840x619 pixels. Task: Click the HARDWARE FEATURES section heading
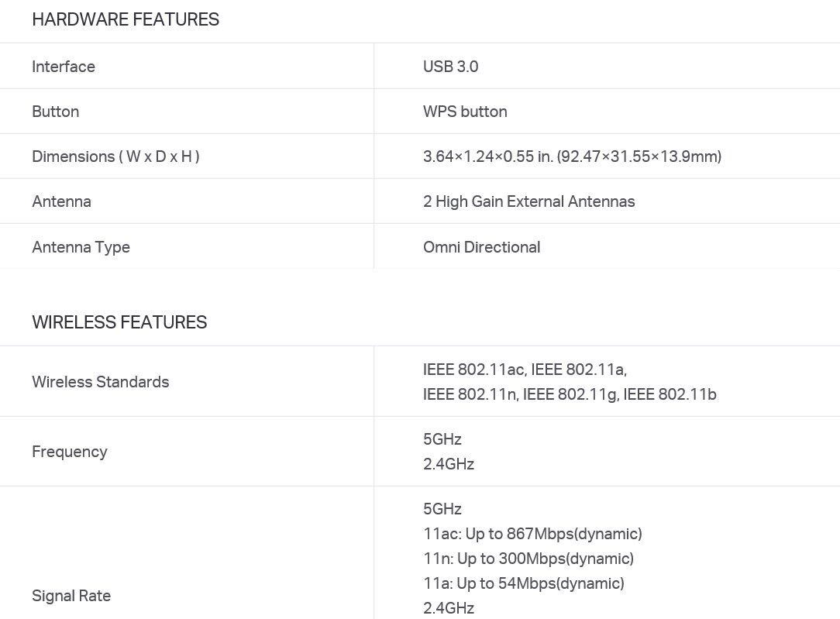pos(126,19)
